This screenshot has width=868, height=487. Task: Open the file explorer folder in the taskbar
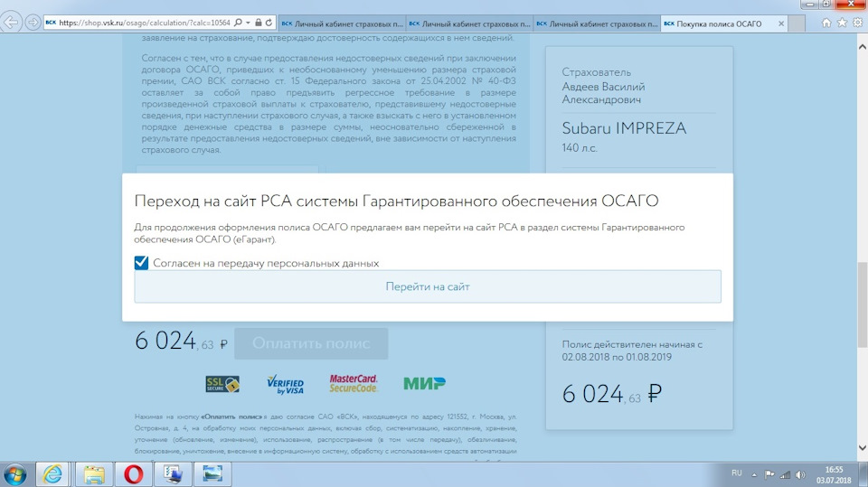pos(93,474)
